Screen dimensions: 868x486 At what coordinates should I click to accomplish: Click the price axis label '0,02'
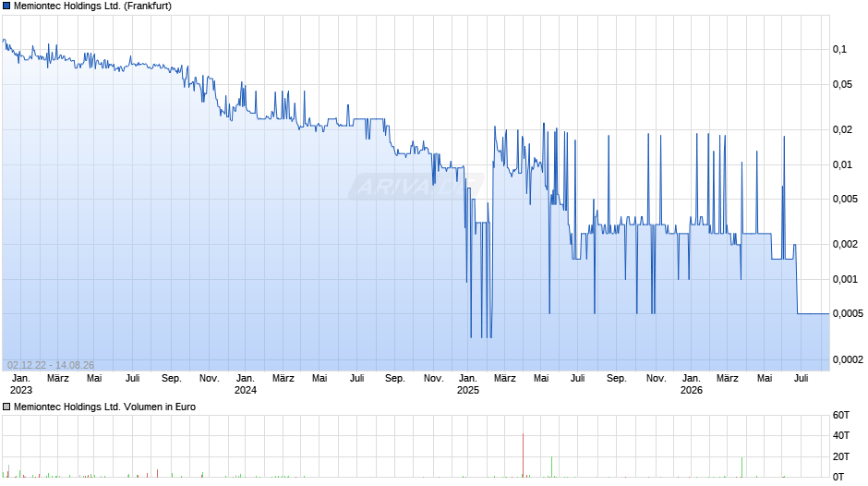tap(842, 129)
